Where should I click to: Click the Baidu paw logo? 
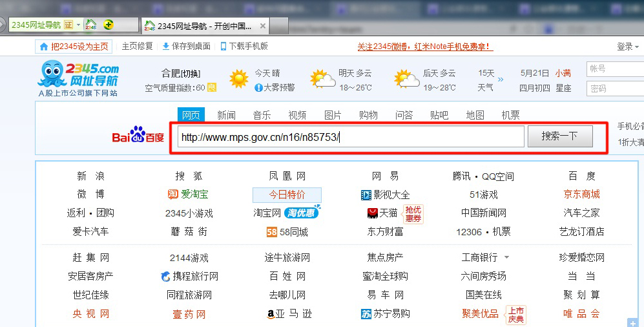(x=138, y=134)
